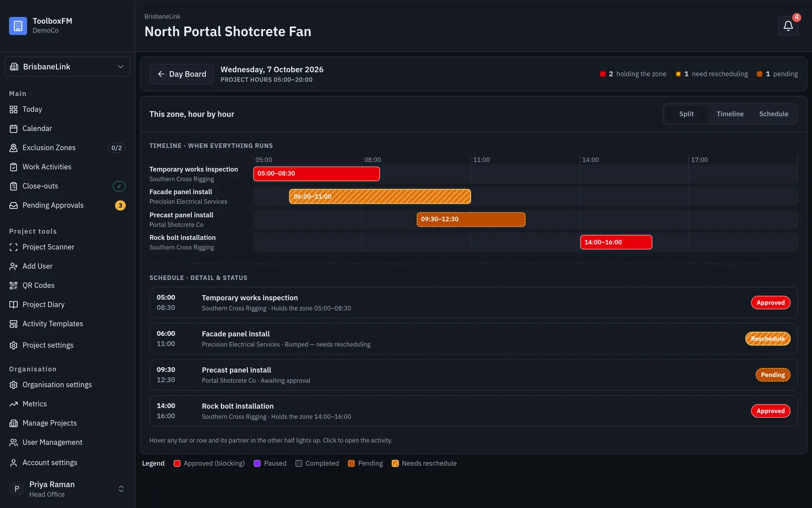Click the 06:00–11:00 facade install bar

[x=380, y=197]
